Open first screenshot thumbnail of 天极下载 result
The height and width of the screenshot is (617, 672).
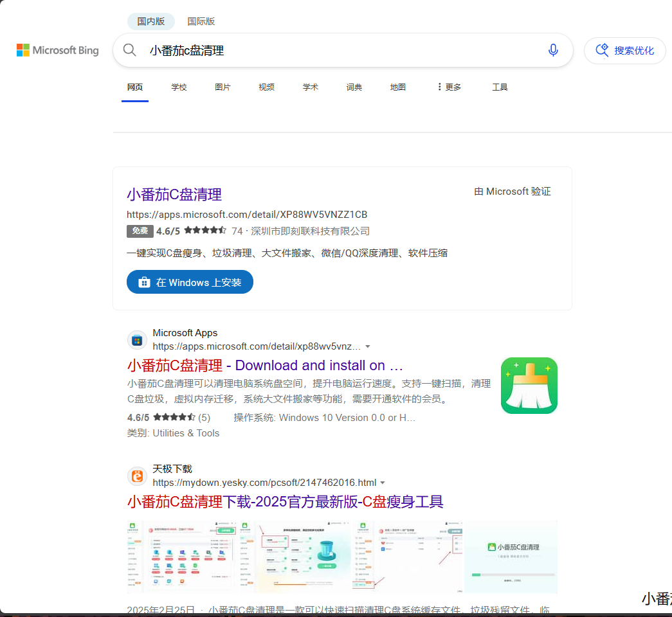[x=182, y=557]
